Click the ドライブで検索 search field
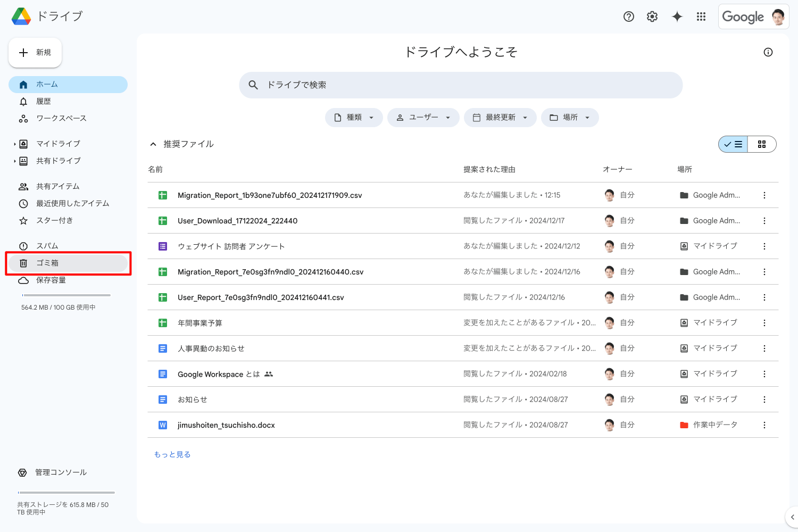 pos(461,85)
